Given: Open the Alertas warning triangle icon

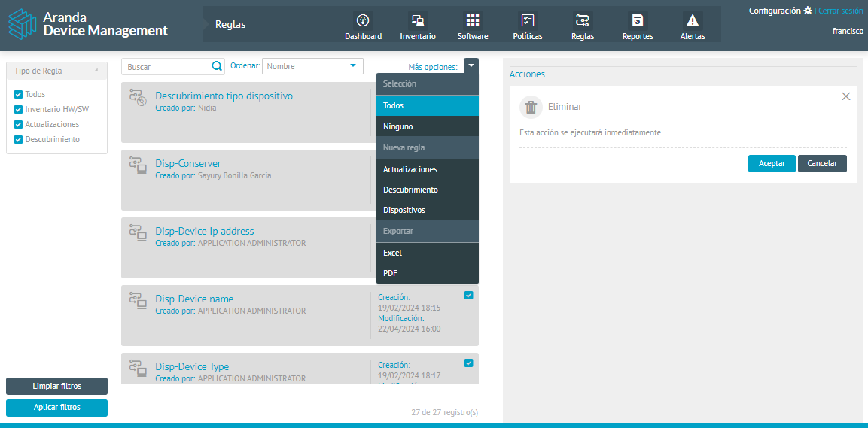Looking at the screenshot, I should point(692,20).
